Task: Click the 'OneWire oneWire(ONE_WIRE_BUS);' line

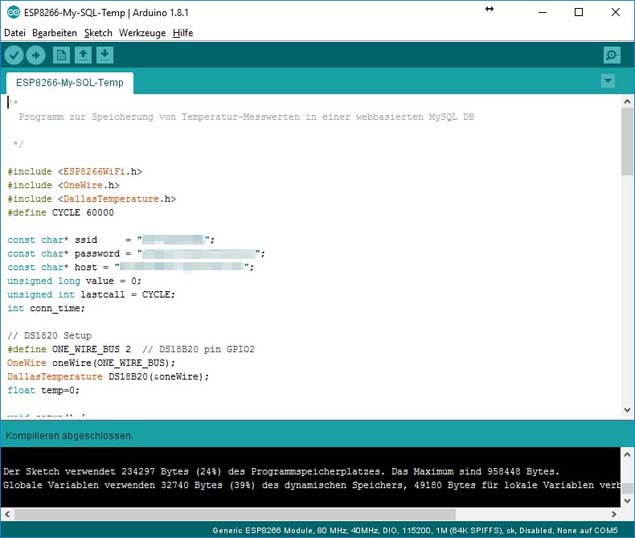Action: pyautogui.click(x=91, y=363)
